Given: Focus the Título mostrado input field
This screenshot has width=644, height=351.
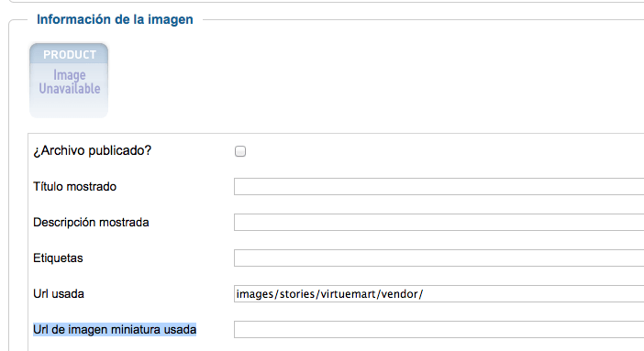Looking at the screenshot, I should pos(439,186).
